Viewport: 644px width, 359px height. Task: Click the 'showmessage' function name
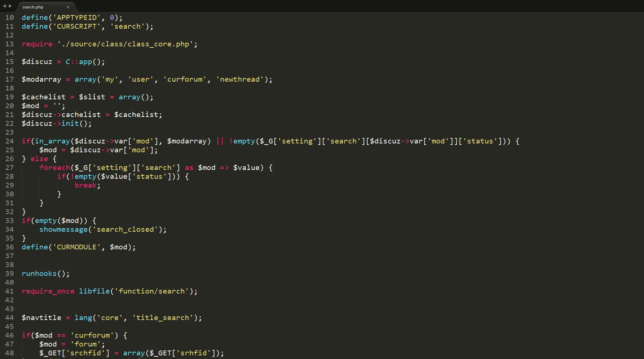(x=63, y=230)
